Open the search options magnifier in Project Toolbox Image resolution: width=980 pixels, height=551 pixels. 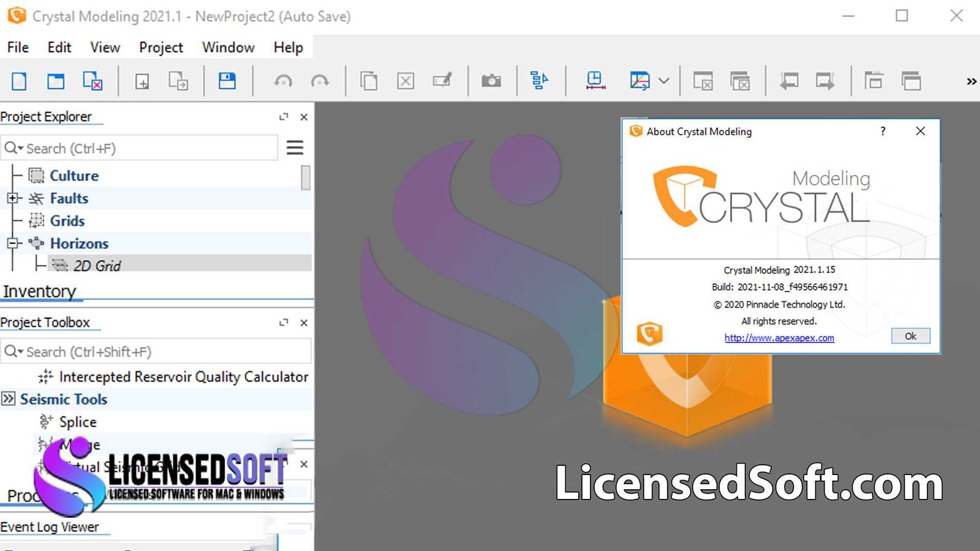point(13,352)
